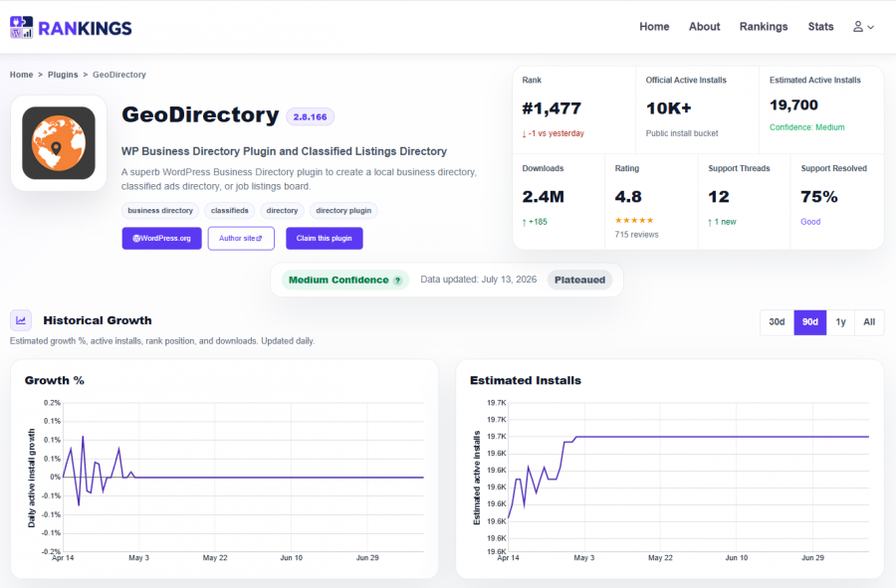This screenshot has height=588, width=896.
Task: Click the +185 downloads change indicator
Action: [x=535, y=222]
